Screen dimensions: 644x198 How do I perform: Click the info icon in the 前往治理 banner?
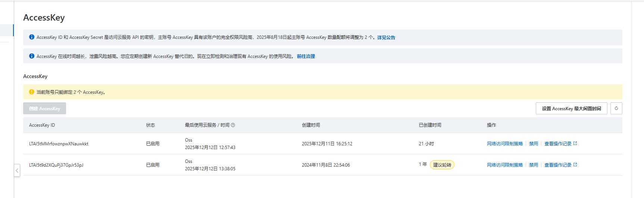32,56
